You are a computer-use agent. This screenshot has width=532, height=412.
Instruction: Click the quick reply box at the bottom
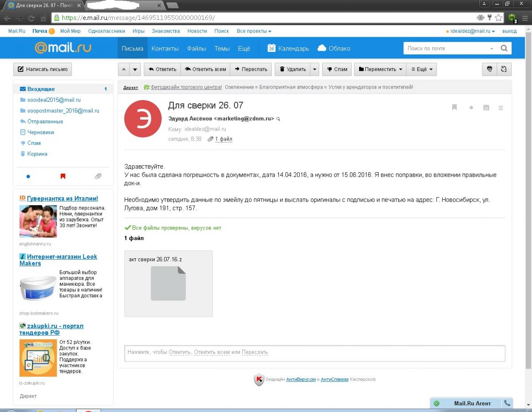[315, 353]
